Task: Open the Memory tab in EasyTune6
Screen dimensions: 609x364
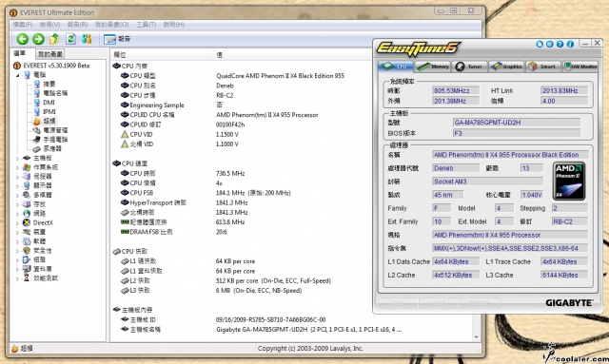Action: (433, 67)
